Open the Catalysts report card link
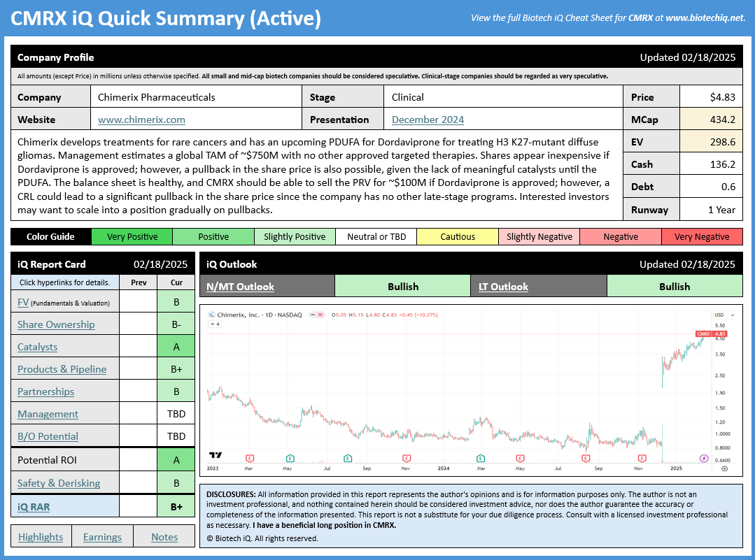The image size is (755, 560). tap(38, 347)
